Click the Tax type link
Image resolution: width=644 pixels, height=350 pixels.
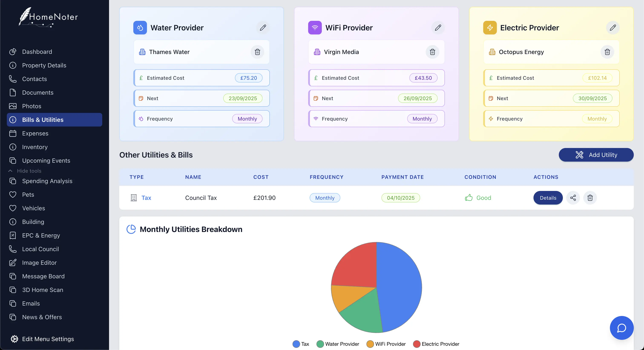(146, 198)
